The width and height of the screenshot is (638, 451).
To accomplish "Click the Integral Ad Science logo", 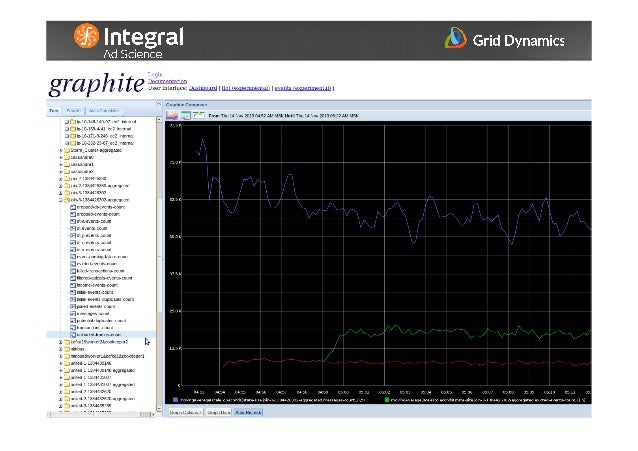I will click(129, 41).
